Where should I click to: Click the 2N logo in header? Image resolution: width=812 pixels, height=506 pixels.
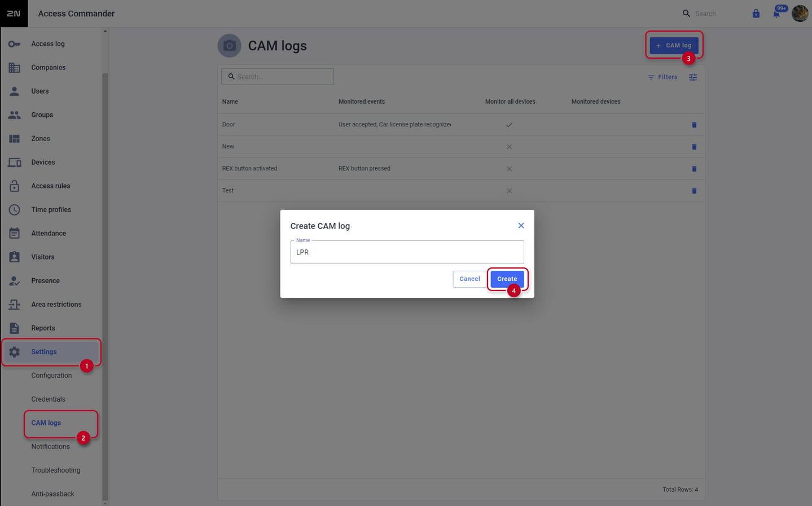14,14
